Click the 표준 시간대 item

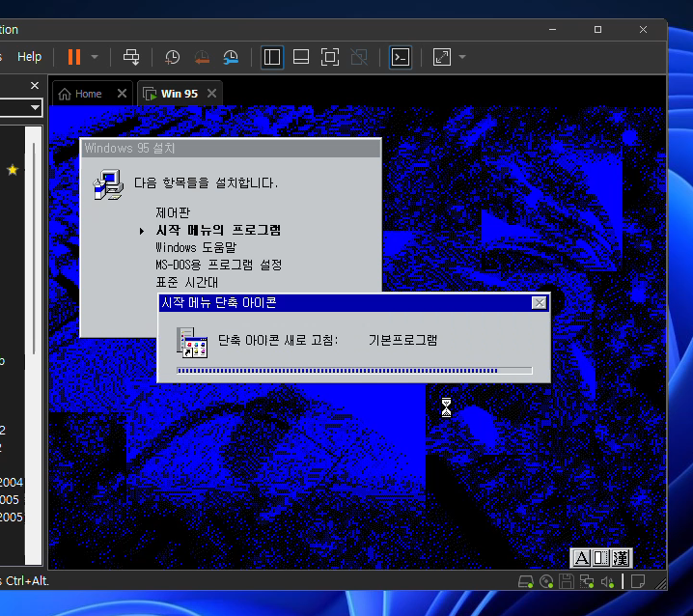[x=187, y=282]
